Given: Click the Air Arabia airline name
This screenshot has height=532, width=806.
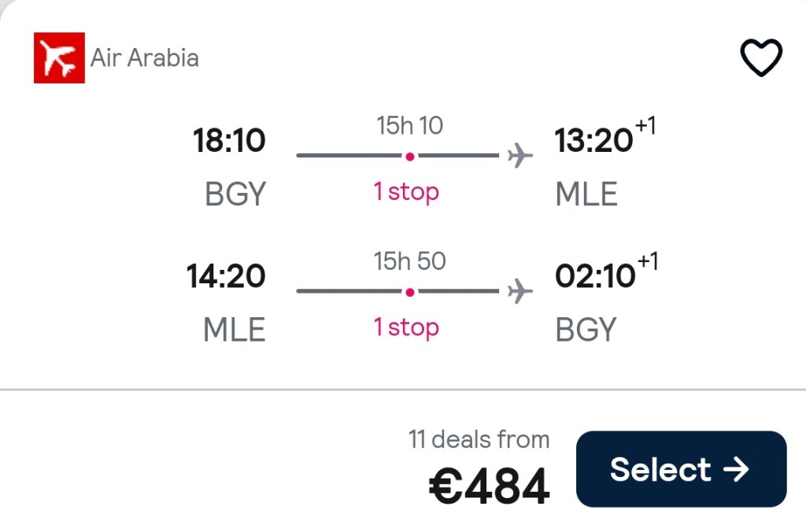Looking at the screenshot, I should click(145, 57).
